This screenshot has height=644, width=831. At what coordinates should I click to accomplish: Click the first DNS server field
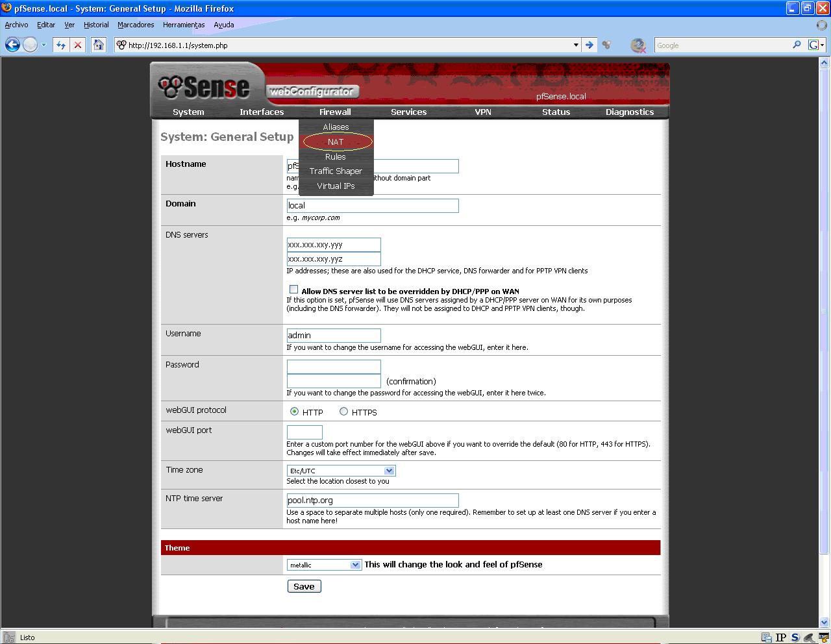point(334,245)
